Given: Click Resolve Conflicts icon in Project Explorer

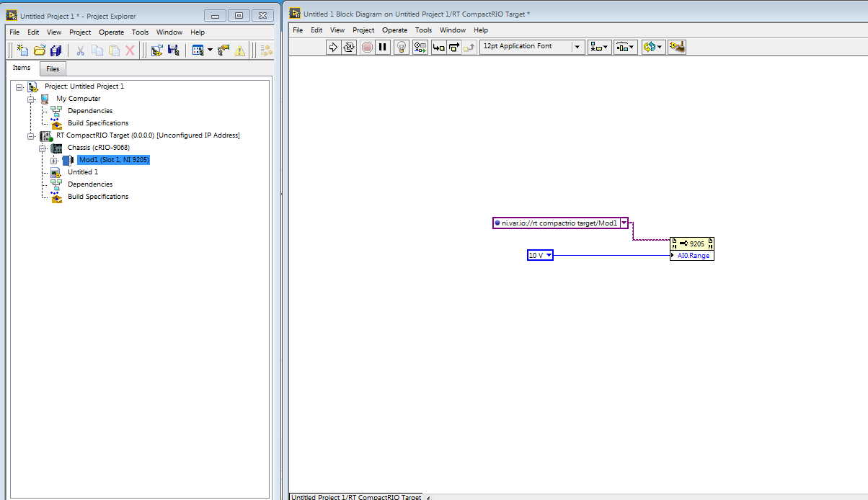Looking at the screenshot, I should (x=223, y=50).
